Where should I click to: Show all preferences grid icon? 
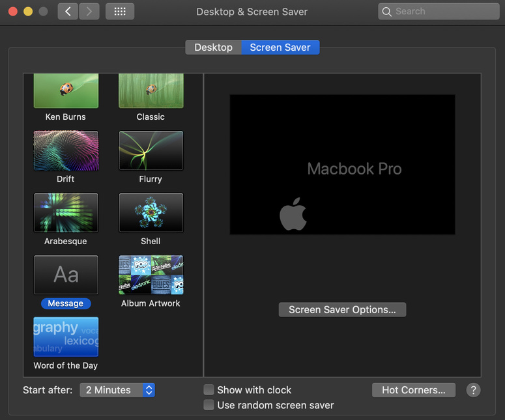pos(120,12)
